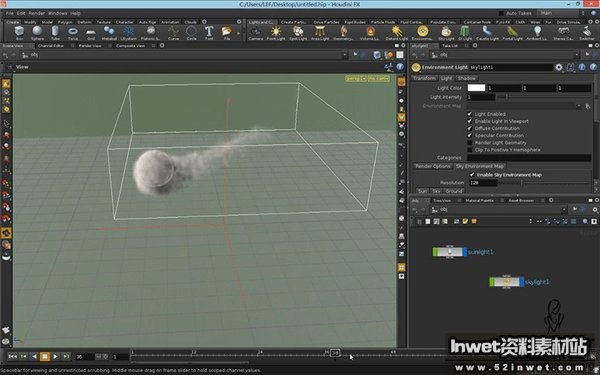Disable Enable Sky Environment Map checkbox

click(472, 174)
